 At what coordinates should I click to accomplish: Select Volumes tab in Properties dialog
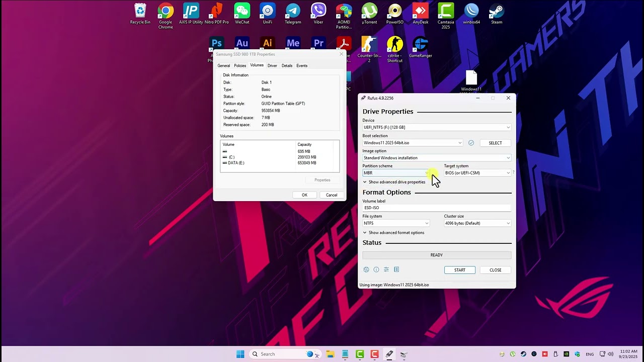[x=257, y=65]
